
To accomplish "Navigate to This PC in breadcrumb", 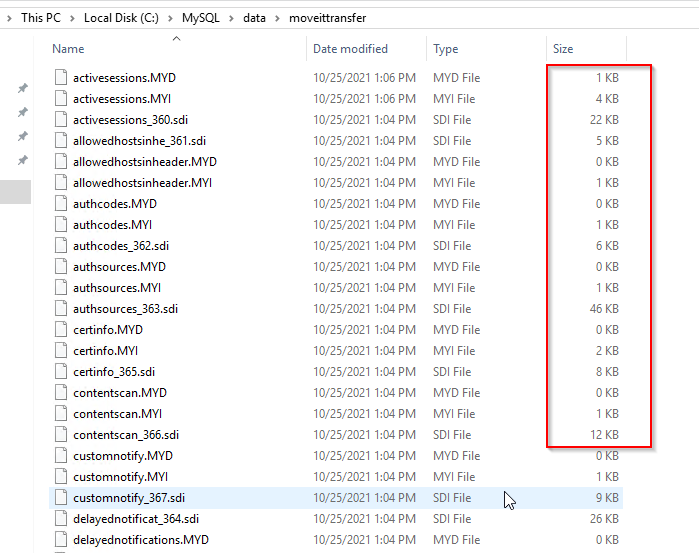I will pos(41,18).
